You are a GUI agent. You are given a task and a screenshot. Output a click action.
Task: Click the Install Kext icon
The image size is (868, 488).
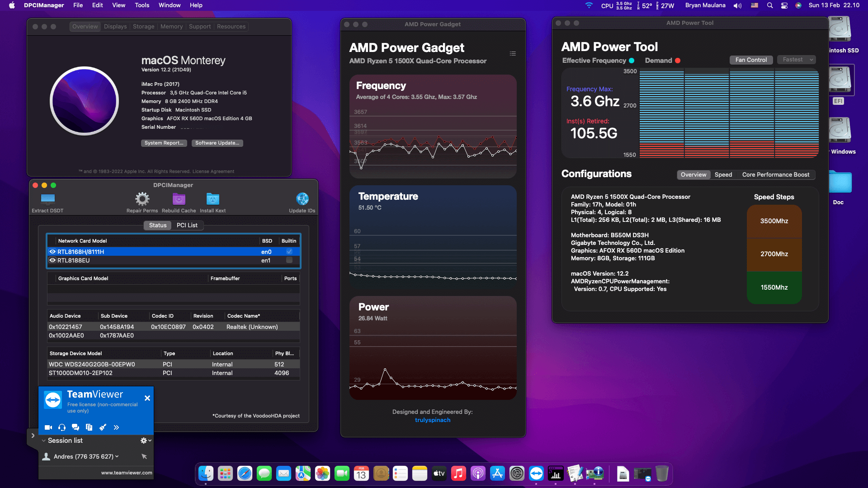[x=212, y=199]
